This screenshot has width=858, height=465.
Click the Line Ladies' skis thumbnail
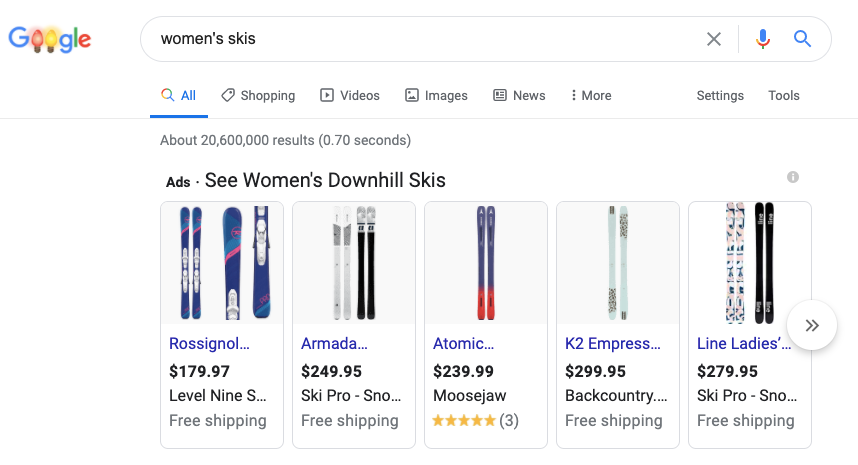point(750,263)
